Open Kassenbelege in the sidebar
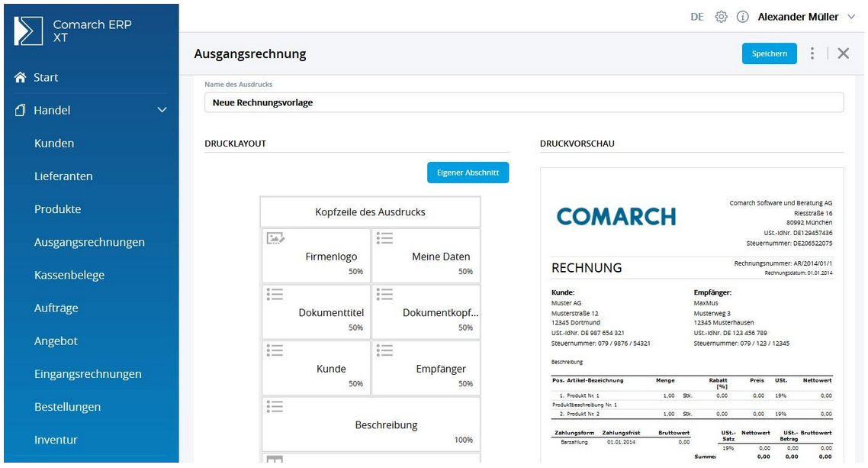The width and height of the screenshot is (868, 468). [x=69, y=275]
